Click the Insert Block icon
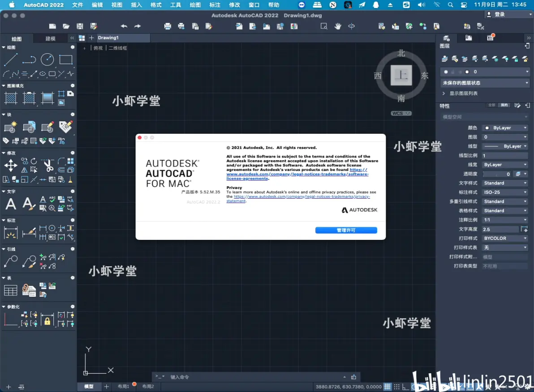Viewport: 534px width, 392px height. 29,127
